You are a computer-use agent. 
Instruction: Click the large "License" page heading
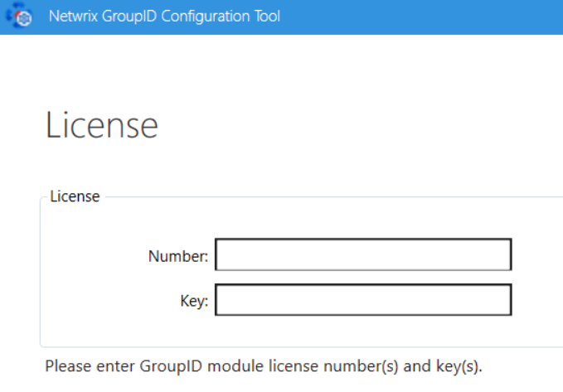102,125
